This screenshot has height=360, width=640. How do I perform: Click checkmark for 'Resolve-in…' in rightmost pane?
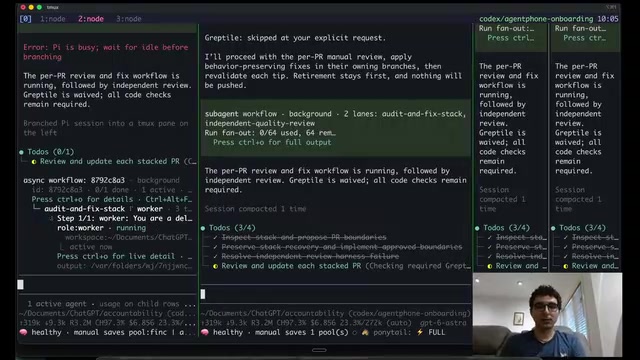(565, 256)
